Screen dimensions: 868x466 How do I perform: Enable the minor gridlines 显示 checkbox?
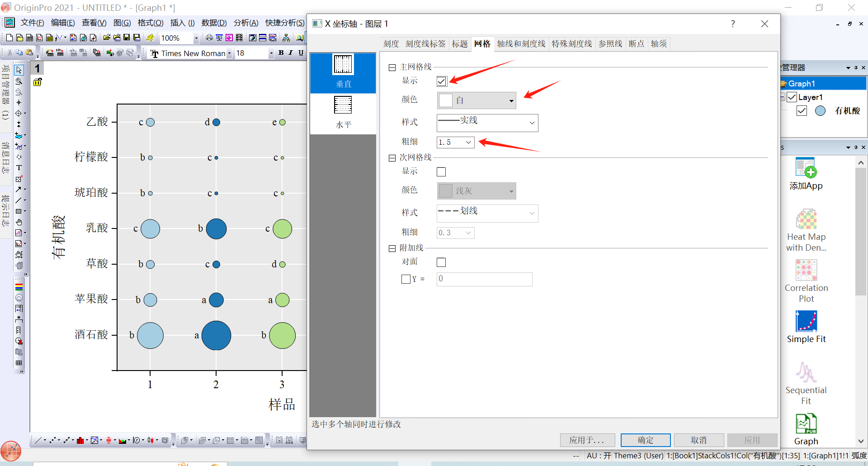pyautogui.click(x=441, y=172)
